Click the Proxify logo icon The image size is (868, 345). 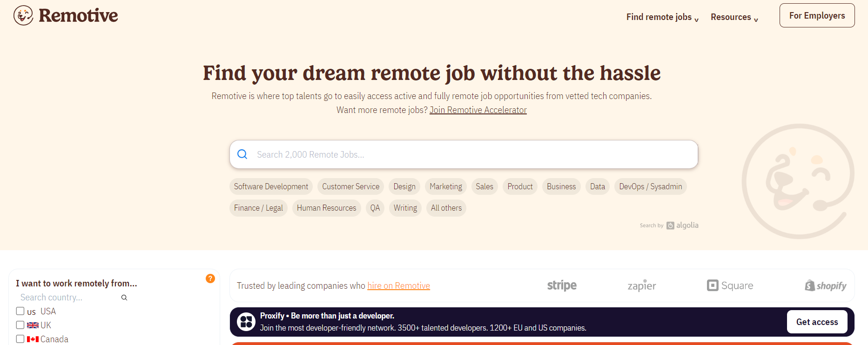pyautogui.click(x=246, y=322)
